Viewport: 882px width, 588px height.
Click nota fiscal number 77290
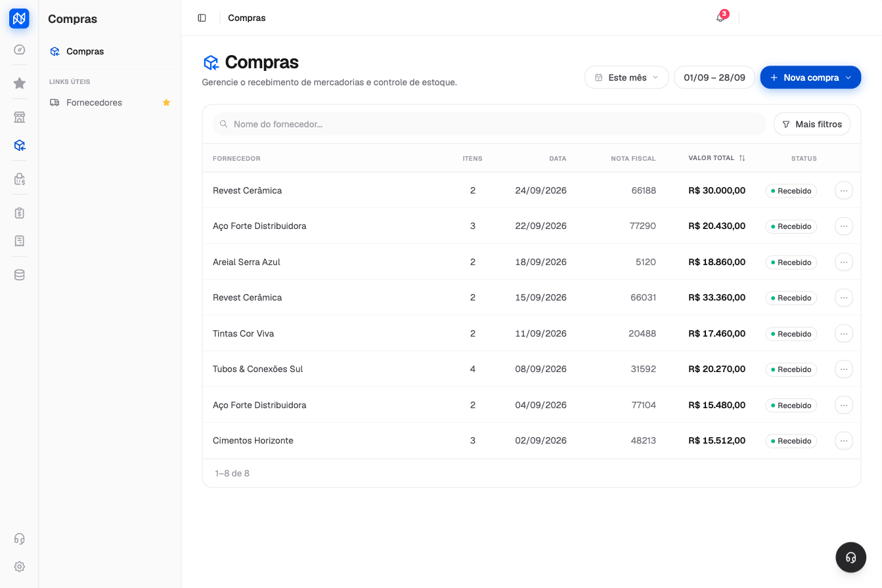642,226
